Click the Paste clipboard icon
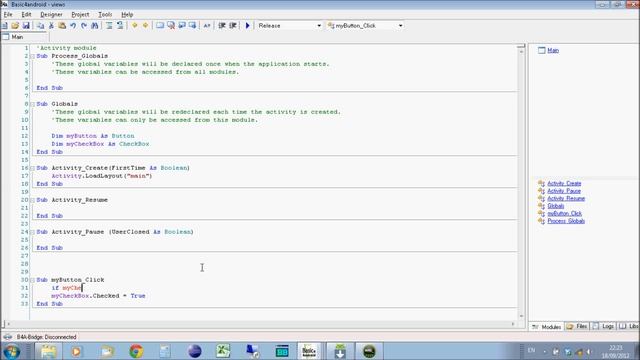The width and height of the screenshot is (640, 360). (x=62, y=26)
